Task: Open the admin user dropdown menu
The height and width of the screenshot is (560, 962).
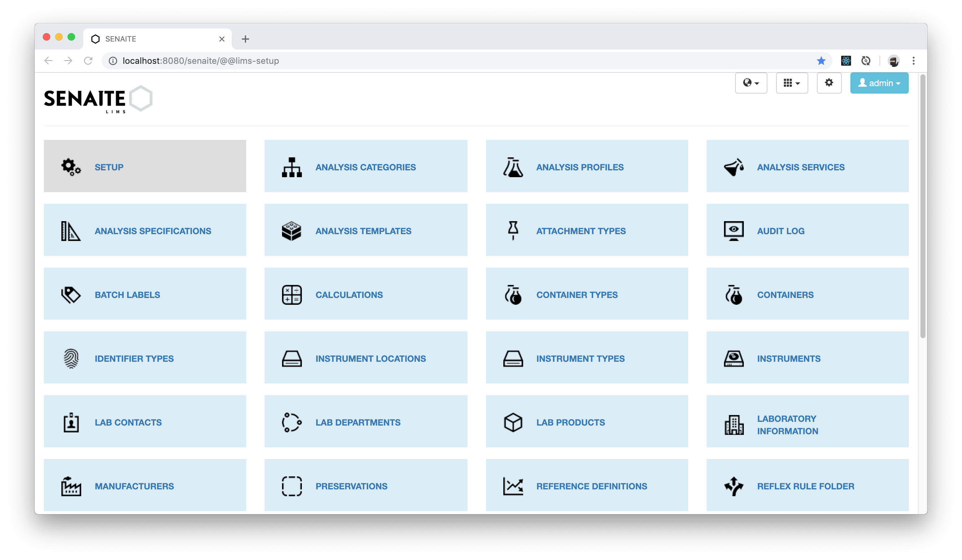Action: pos(879,83)
